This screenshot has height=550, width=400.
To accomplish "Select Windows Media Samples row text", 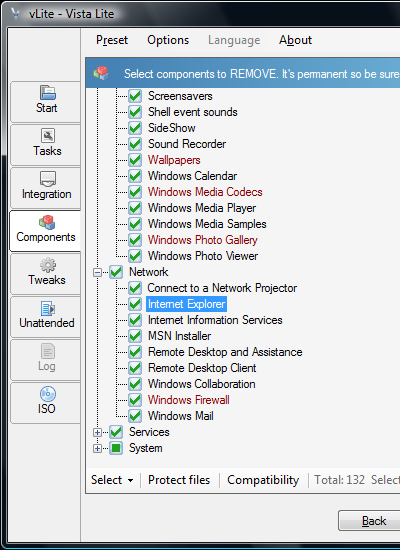I will [207, 224].
